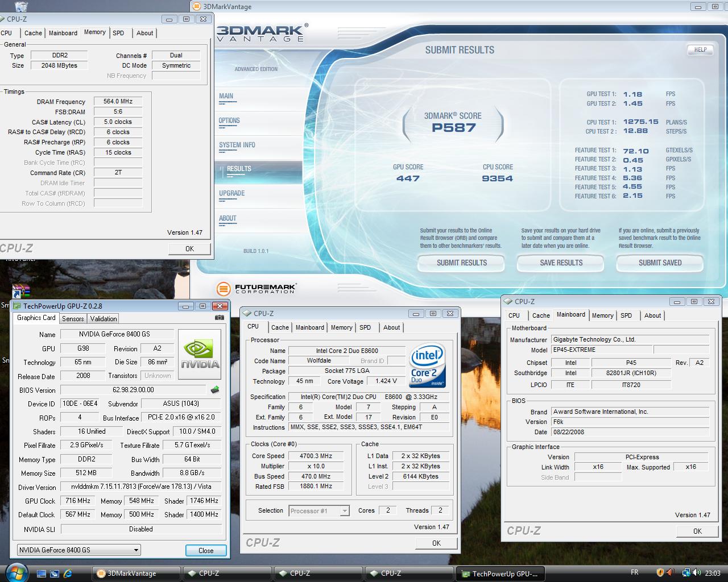
Task: Launch Internet Explorer from quick launch
Action: point(69,573)
